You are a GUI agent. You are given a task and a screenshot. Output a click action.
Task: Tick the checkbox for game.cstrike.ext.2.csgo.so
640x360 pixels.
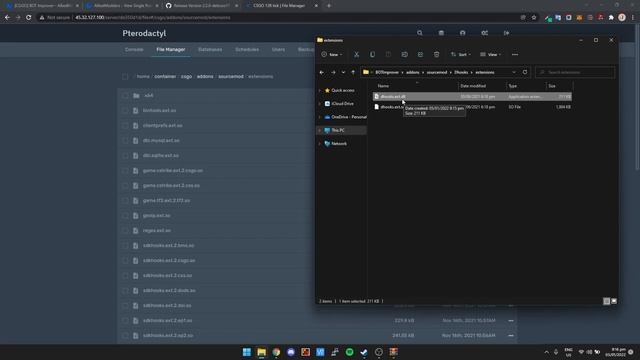(125, 171)
